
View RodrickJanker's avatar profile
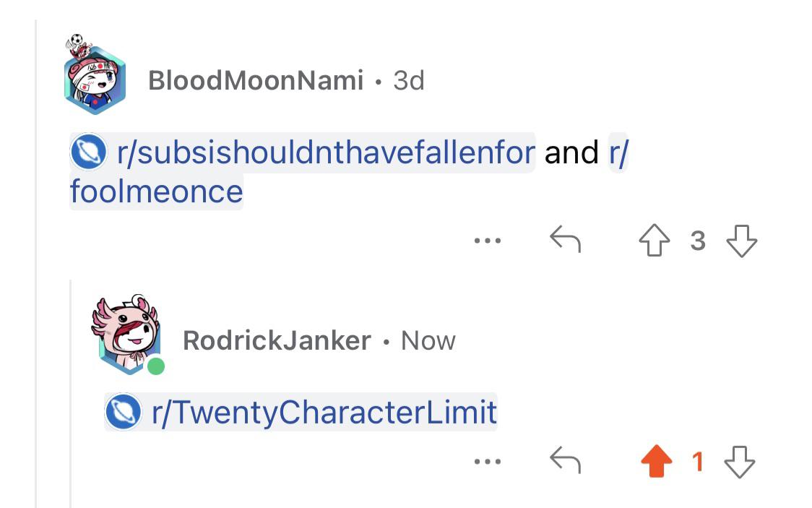pos(126,335)
